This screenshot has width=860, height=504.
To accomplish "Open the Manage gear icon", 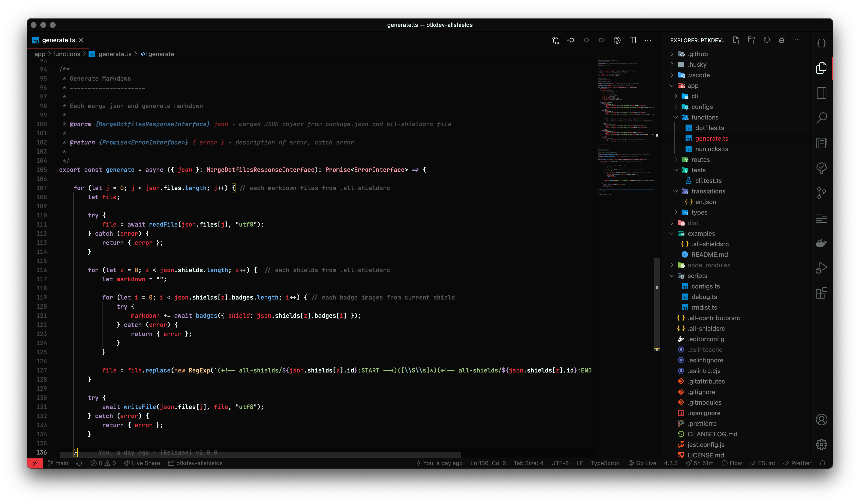I will point(821,444).
